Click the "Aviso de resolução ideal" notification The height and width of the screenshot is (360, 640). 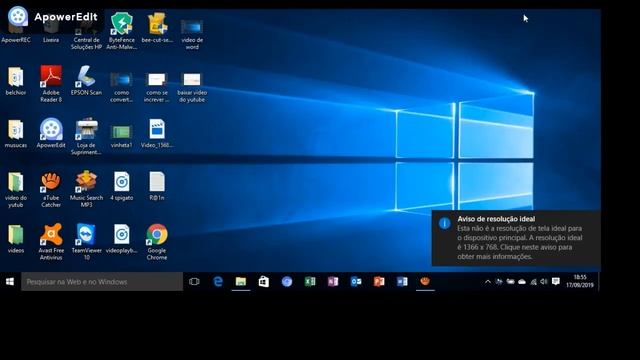(x=516, y=238)
